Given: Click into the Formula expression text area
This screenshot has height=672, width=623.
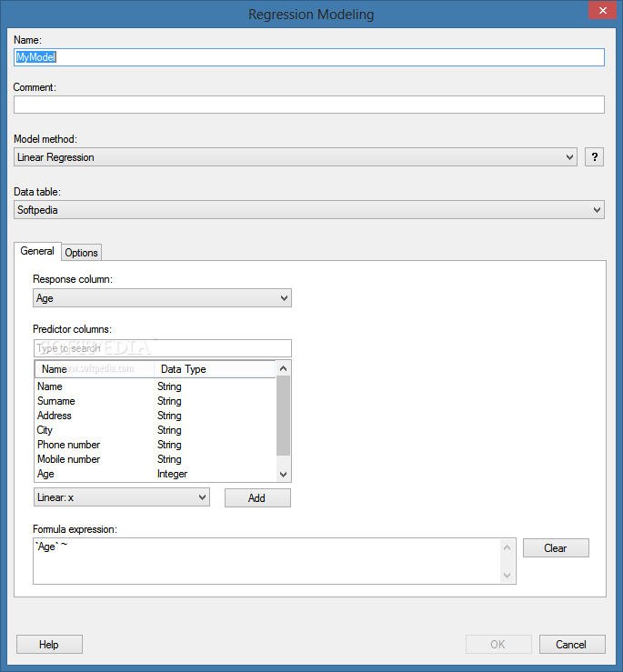Looking at the screenshot, I should 266,561.
